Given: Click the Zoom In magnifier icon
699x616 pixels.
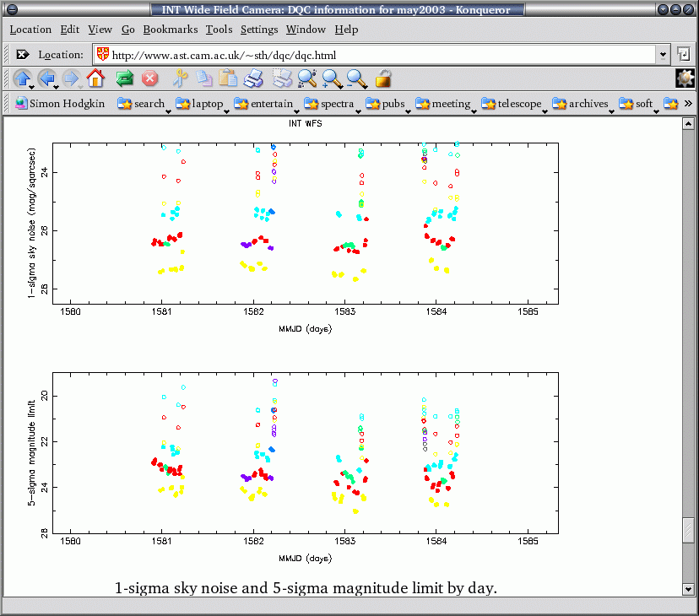Looking at the screenshot, I should click(332, 79).
